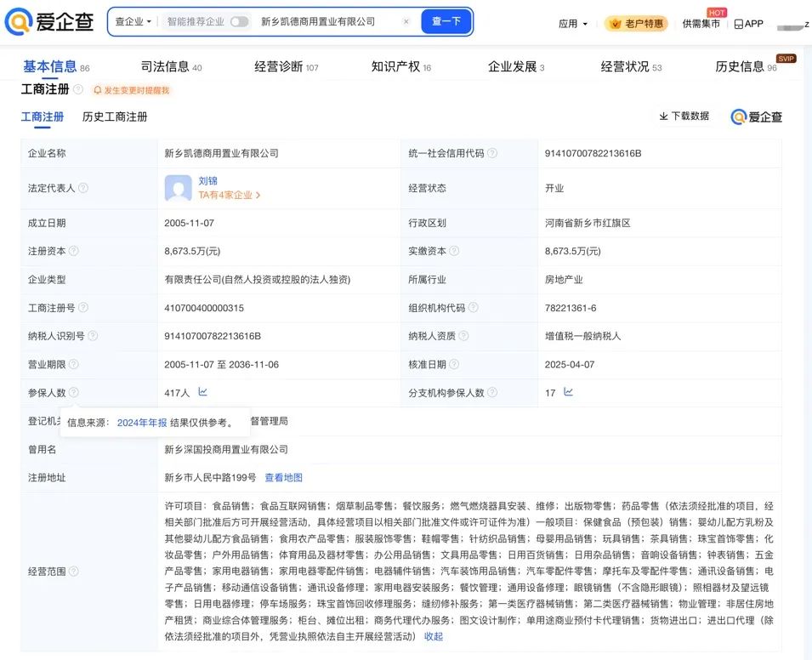
Task: Click the Aiqicha logo in header
Action: [x=48, y=22]
